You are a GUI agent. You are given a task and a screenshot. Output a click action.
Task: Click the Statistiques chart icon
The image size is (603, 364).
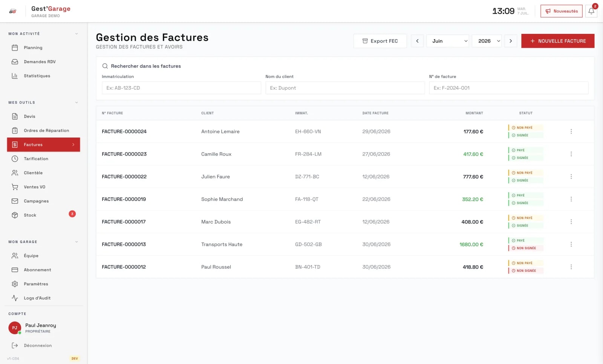15,76
